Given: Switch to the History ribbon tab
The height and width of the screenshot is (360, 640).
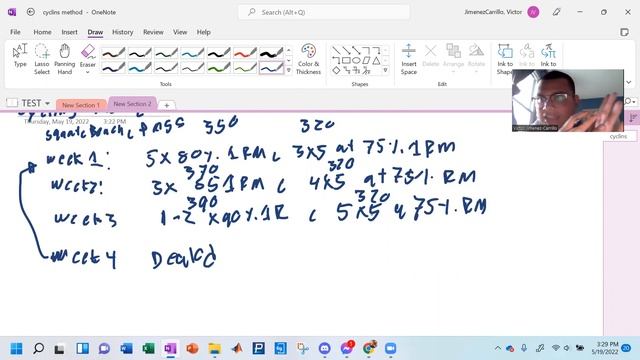Looking at the screenshot, I should point(122,32).
